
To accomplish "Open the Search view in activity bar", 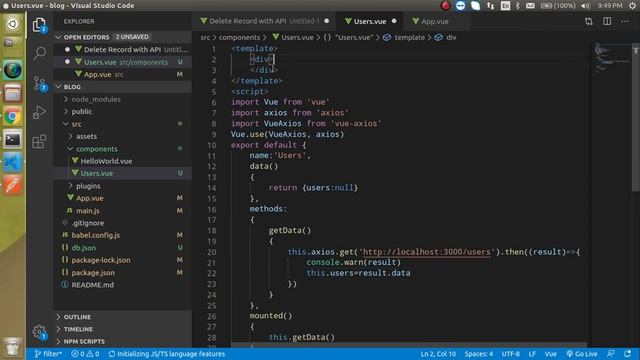I will click(40, 53).
